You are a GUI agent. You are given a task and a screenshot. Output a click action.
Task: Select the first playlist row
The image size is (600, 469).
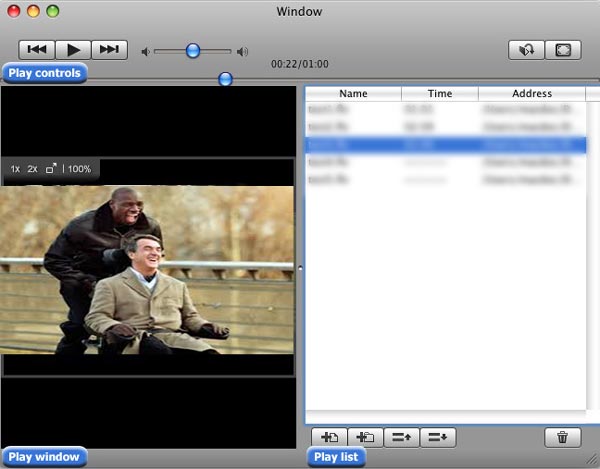[x=446, y=109]
